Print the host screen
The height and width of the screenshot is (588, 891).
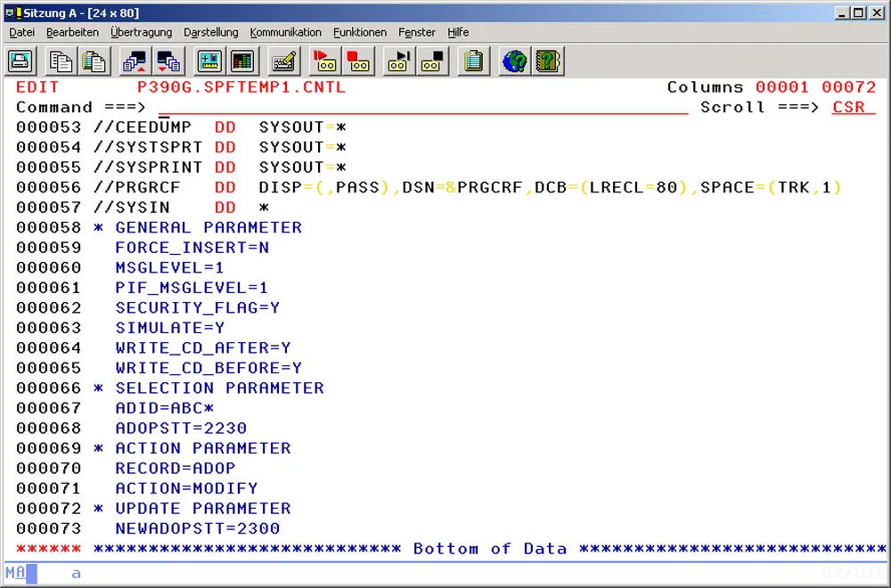(20, 61)
